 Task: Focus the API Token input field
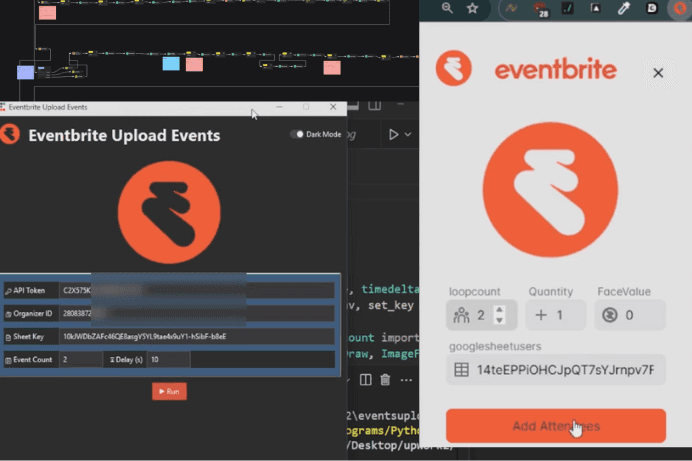click(196, 290)
